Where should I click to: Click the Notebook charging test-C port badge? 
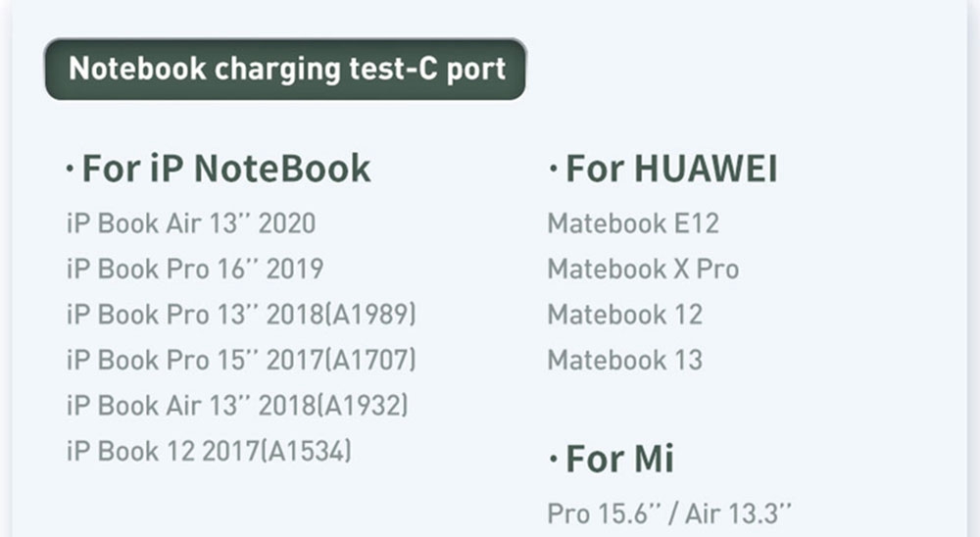click(285, 69)
